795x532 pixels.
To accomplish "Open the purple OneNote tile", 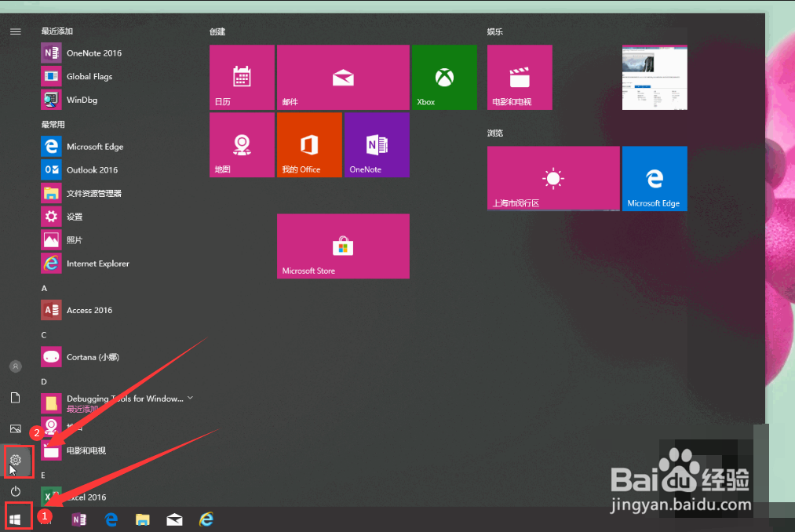I will coord(377,144).
